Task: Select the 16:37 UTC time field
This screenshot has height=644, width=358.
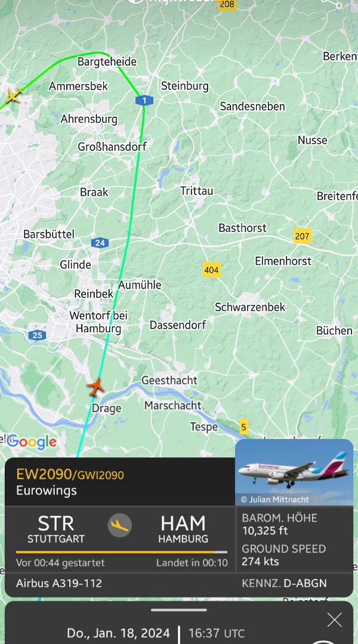Action: (x=216, y=633)
